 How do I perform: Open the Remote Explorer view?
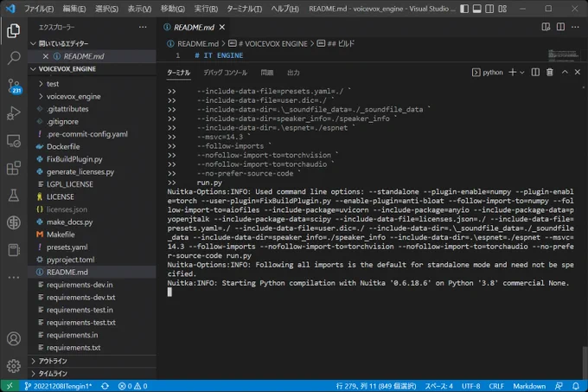click(14, 141)
